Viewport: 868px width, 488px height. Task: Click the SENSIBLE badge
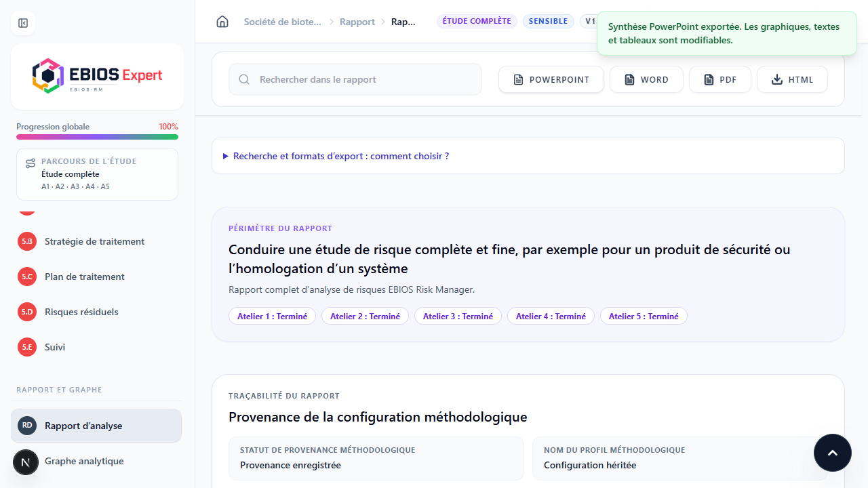point(548,21)
